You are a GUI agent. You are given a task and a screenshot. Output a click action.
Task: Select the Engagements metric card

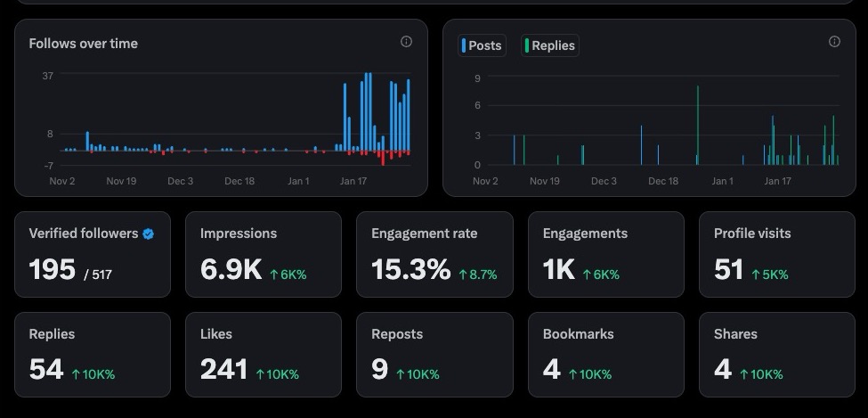point(606,255)
